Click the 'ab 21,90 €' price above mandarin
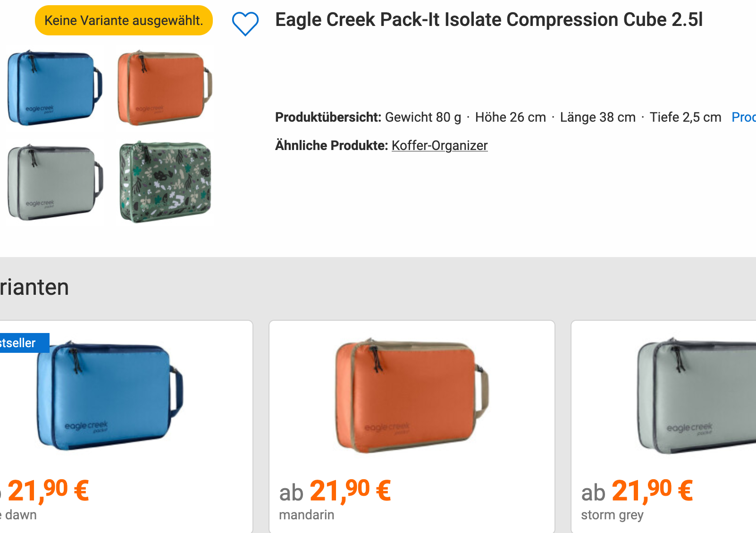This screenshot has width=756, height=533. pyautogui.click(x=335, y=491)
